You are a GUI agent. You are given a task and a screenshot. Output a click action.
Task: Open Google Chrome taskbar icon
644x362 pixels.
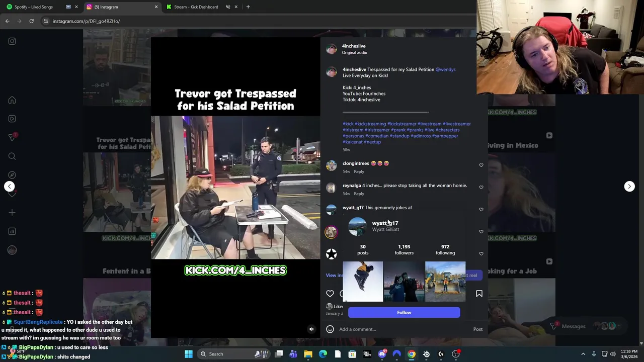tap(412, 354)
